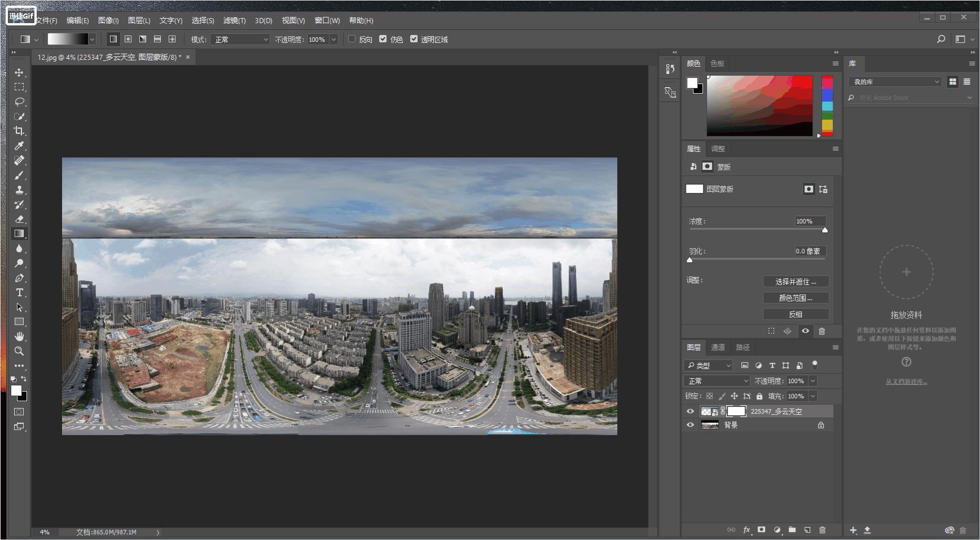Open the 滤镜(T) menu
The height and width of the screenshot is (540, 980).
click(234, 20)
